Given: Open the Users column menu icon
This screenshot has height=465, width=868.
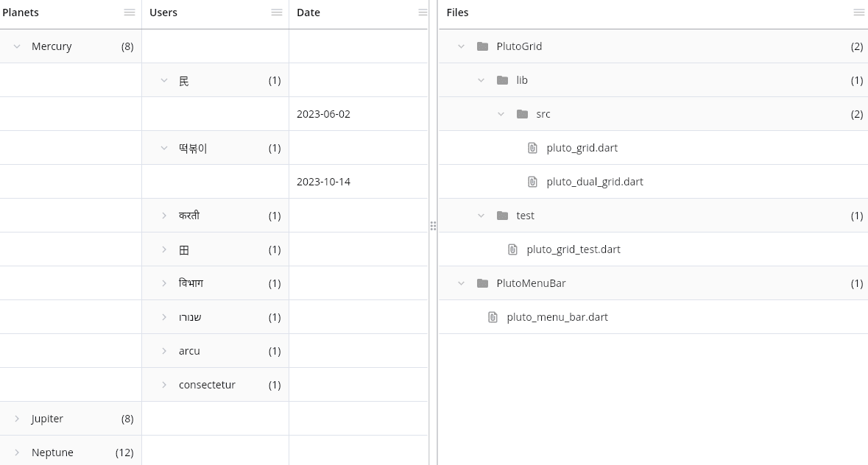Looking at the screenshot, I should click(x=277, y=13).
